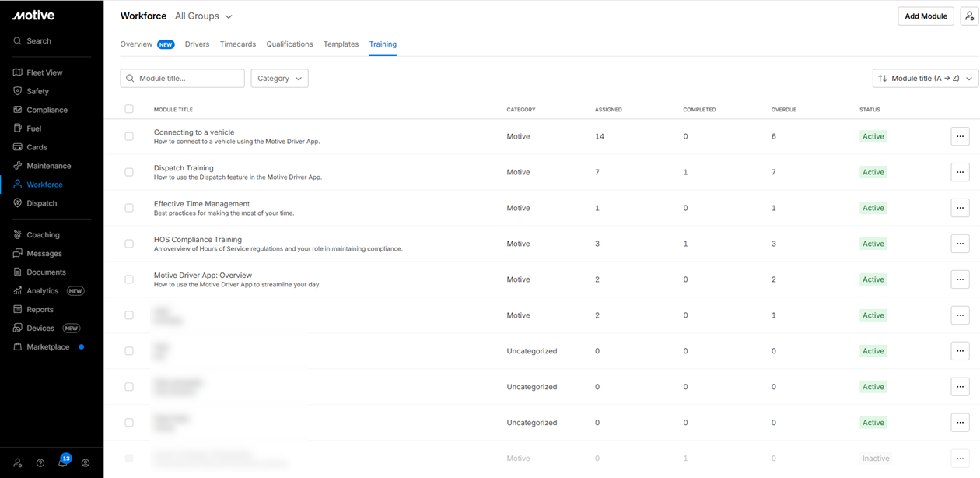Switch to the Qualifications tab
Image resolution: width=980 pixels, height=478 pixels.
click(289, 44)
